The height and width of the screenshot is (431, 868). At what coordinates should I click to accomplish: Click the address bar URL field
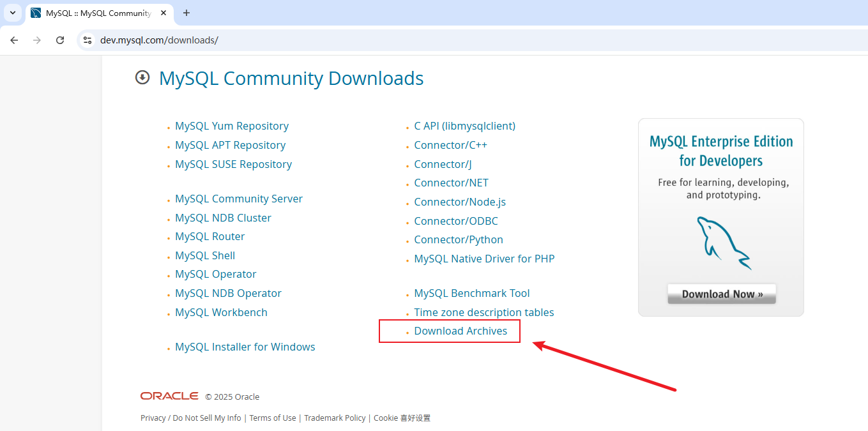pyautogui.click(x=473, y=40)
